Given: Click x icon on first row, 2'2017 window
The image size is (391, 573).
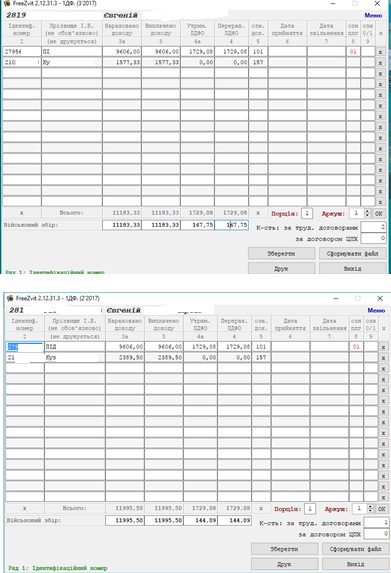Looking at the screenshot, I should pos(383,347).
